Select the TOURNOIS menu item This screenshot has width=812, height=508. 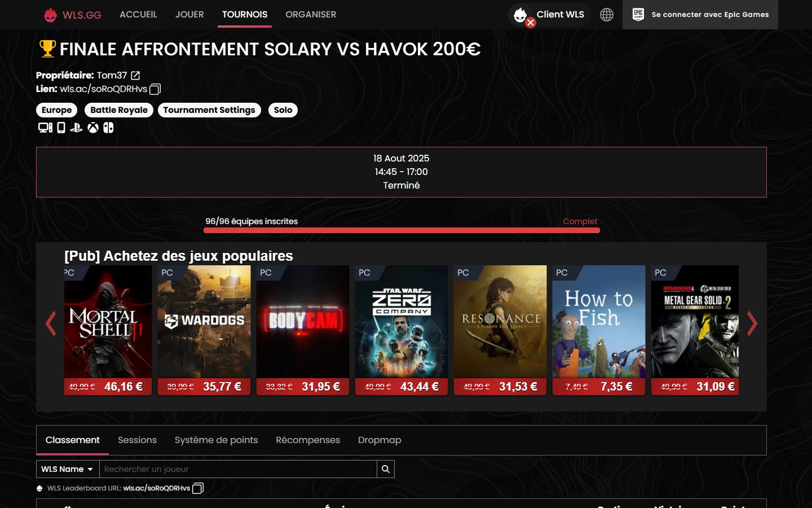[x=245, y=15]
